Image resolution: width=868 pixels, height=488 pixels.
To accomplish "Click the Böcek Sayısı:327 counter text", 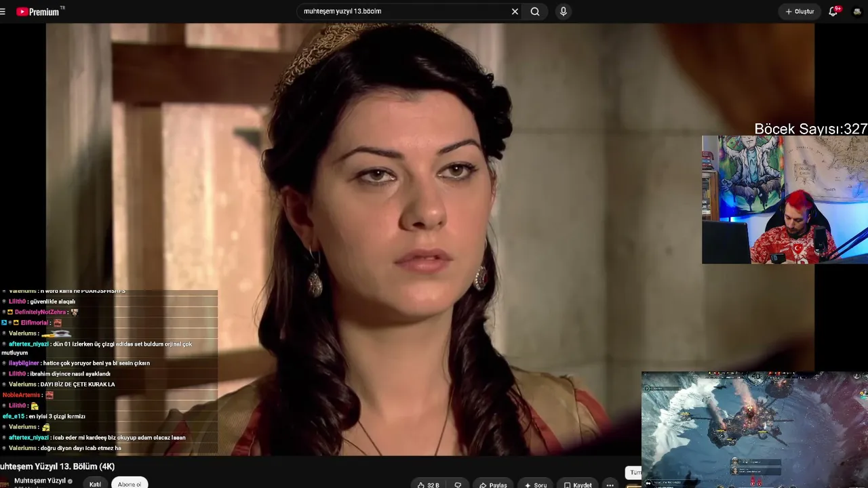I will [x=811, y=129].
